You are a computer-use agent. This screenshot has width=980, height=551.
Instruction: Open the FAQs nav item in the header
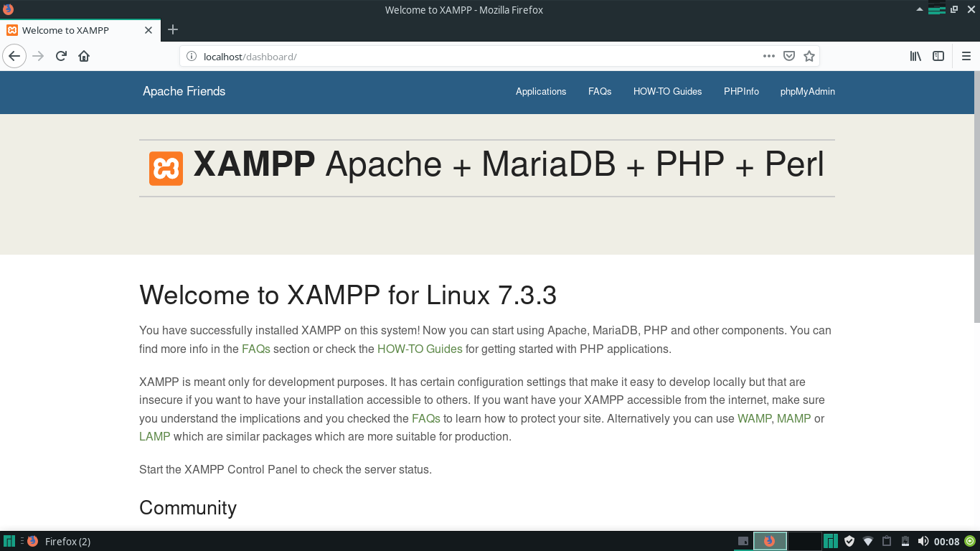coord(600,91)
